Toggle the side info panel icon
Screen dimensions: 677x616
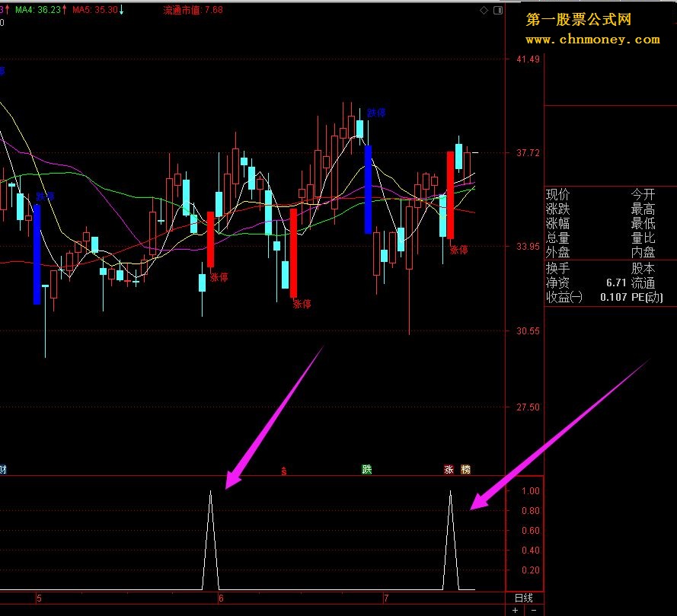click(x=498, y=11)
